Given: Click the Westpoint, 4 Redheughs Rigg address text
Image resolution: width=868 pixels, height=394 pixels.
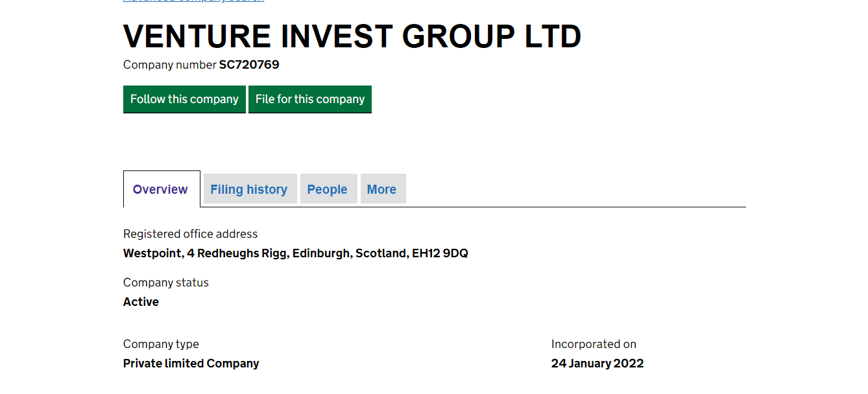Looking at the screenshot, I should [x=205, y=253].
